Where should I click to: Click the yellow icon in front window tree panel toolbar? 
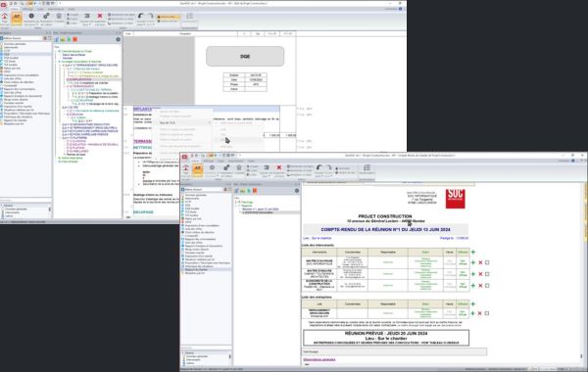(243, 191)
